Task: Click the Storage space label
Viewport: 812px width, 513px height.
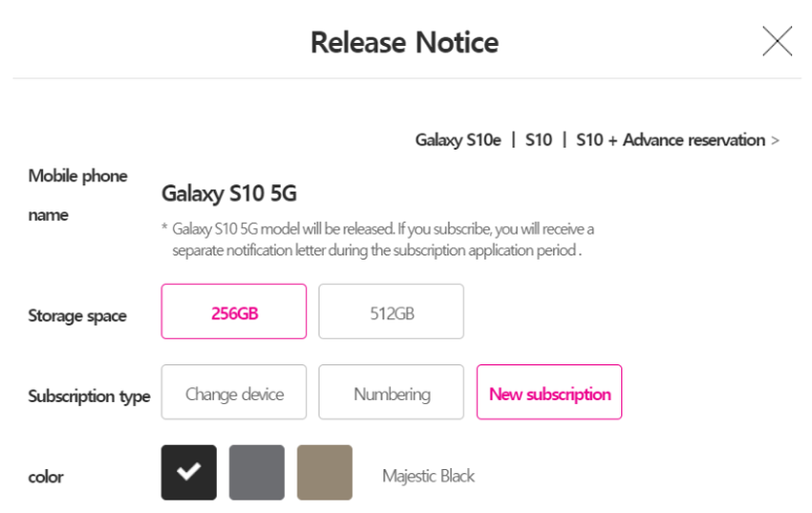Action: click(x=77, y=315)
